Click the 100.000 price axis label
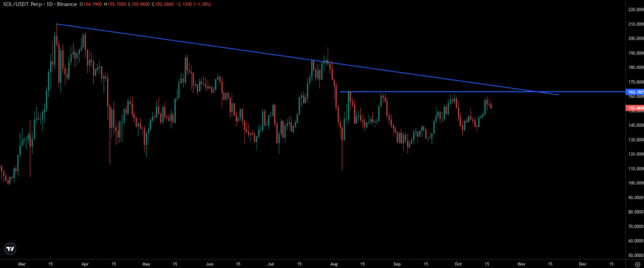 click(635, 183)
